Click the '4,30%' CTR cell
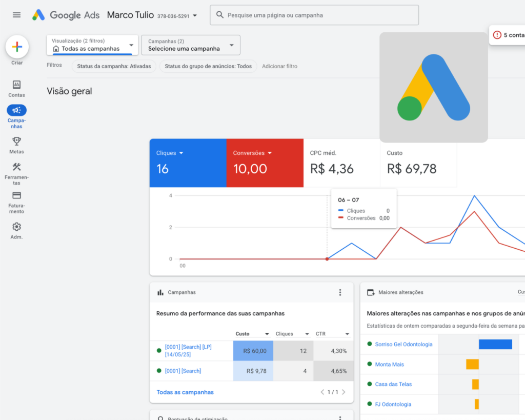Screen dimensions: 525x420 333,351
